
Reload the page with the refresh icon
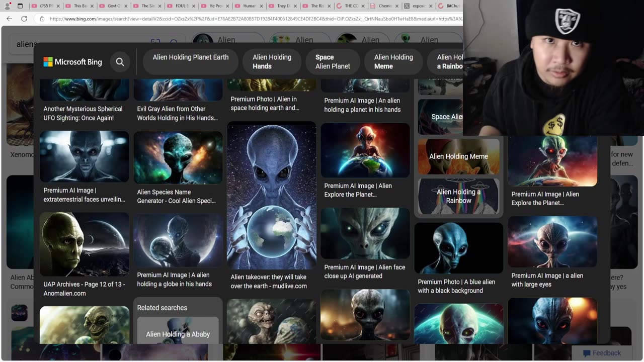pos(24,19)
